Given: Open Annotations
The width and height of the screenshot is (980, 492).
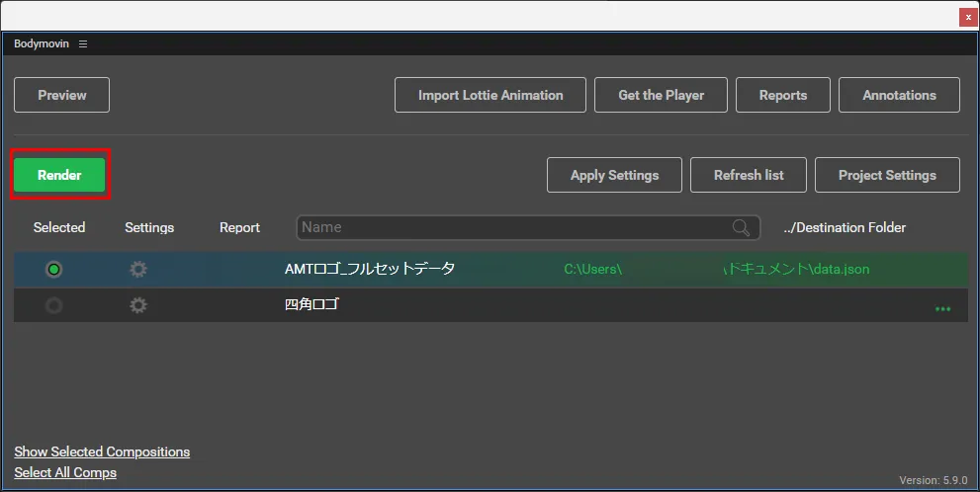Looking at the screenshot, I should pyautogui.click(x=899, y=95).
